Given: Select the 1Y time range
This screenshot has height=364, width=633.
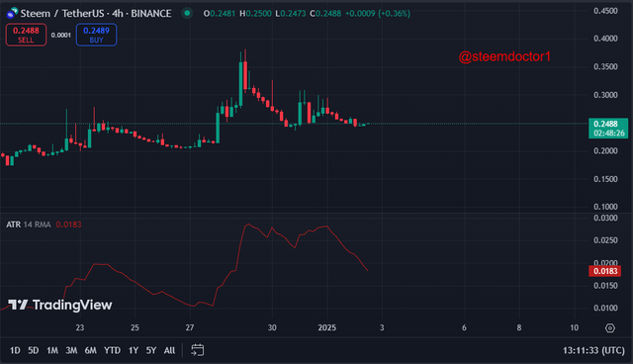Looking at the screenshot, I should [x=134, y=350].
